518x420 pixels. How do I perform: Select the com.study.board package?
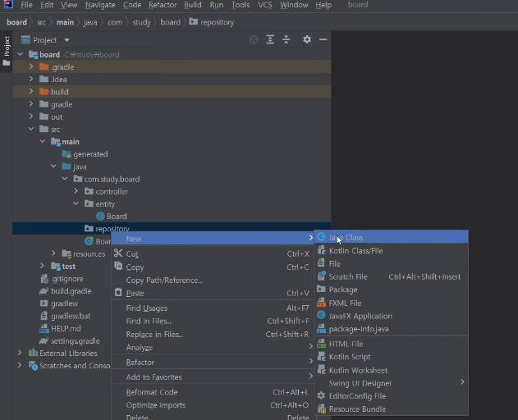pyautogui.click(x=112, y=179)
